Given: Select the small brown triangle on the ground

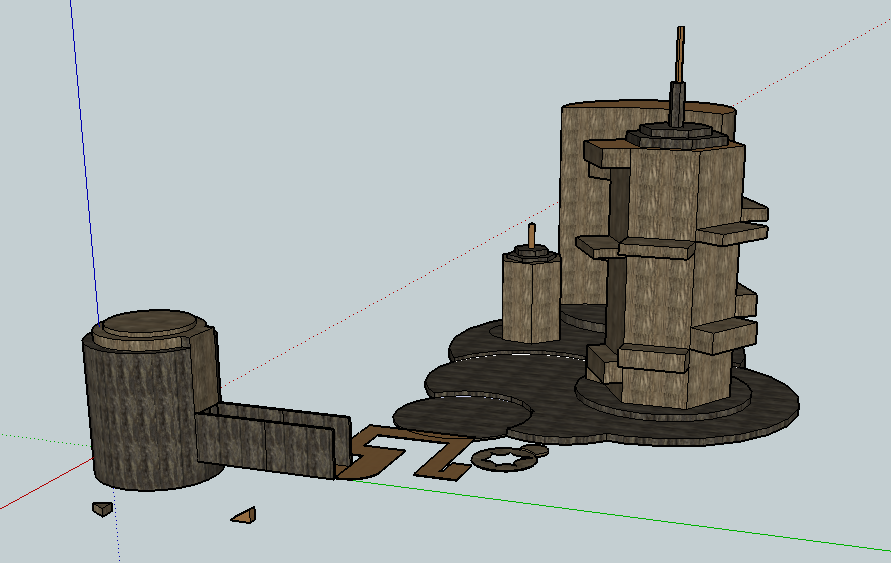Looking at the screenshot, I should coord(246,516).
